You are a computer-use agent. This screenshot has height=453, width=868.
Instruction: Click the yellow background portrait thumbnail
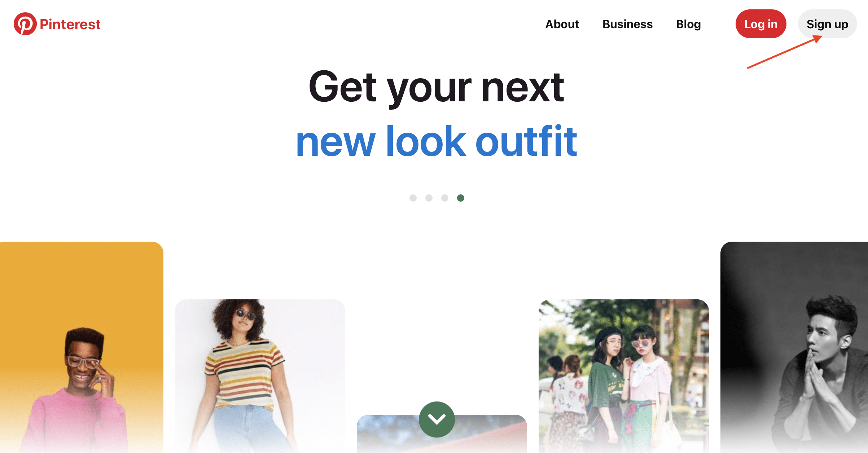(82, 348)
